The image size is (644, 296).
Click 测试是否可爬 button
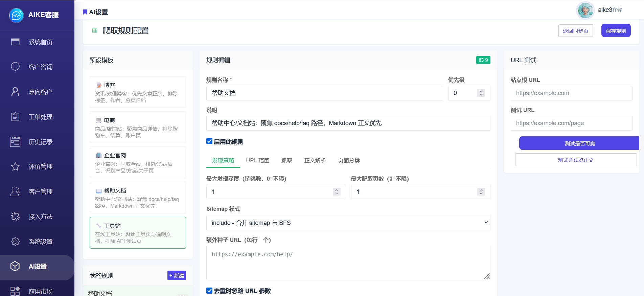pos(579,143)
